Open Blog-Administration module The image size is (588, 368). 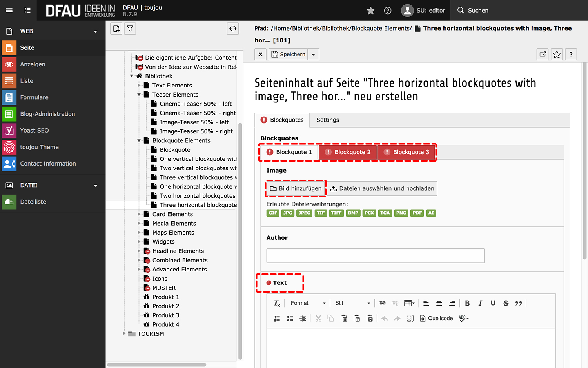pos(53,114)
